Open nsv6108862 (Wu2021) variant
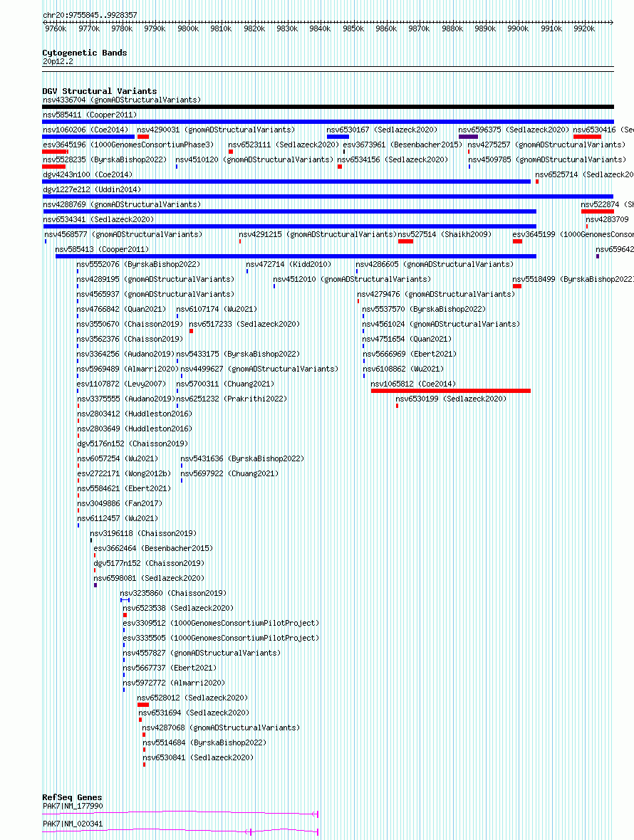The image size is (634, 840). point(404,369)
